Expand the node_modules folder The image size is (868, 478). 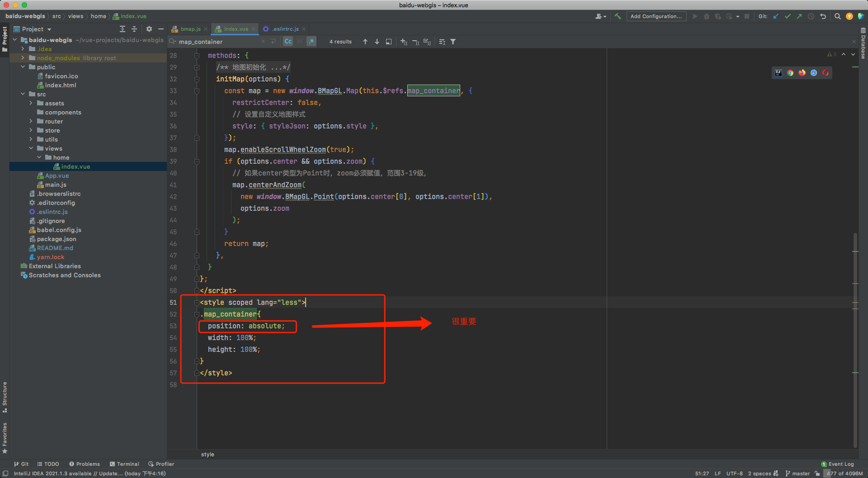click(x=23, y=58)
